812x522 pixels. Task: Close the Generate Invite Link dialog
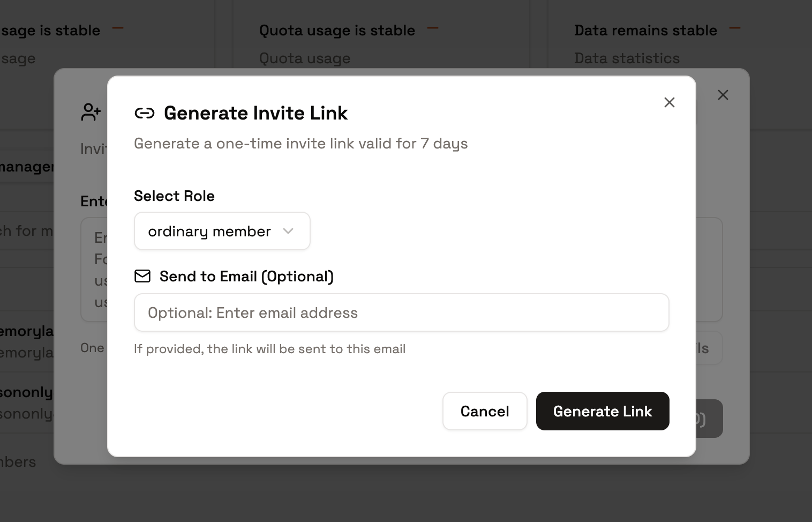point(669,102)
